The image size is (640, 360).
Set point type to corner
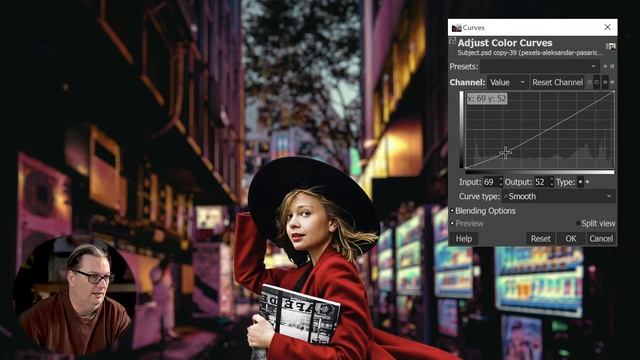(587, 182)
